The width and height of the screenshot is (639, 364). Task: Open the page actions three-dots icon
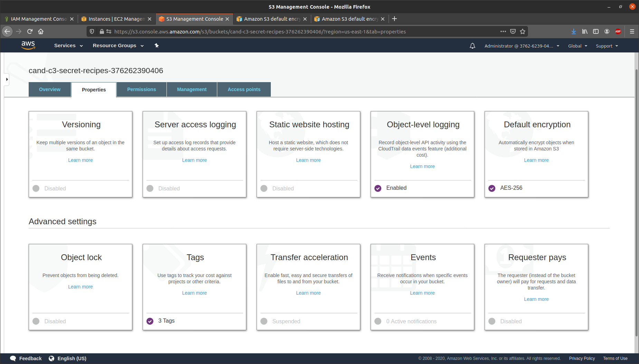click(503, 31)
